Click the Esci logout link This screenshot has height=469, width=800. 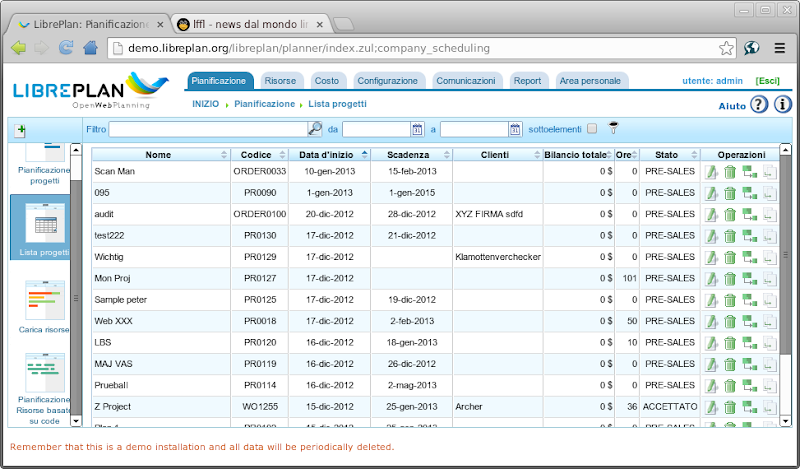(768, 81)
